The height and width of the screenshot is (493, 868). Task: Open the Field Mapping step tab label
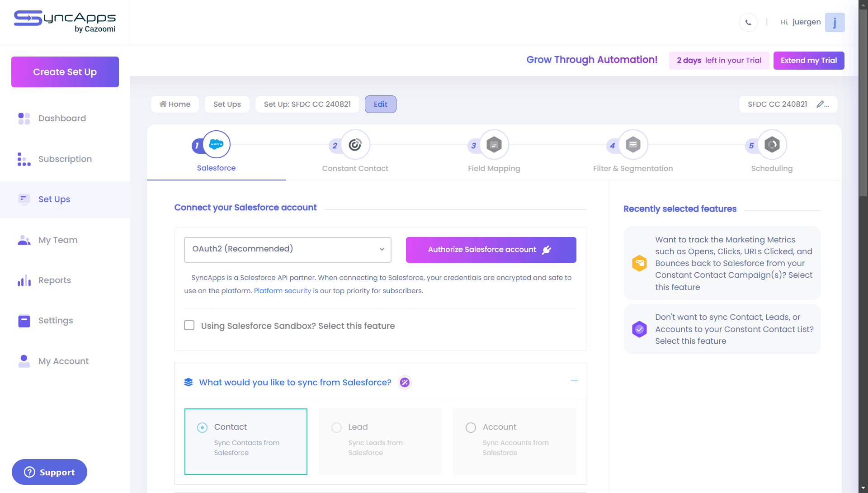point(494,168)
